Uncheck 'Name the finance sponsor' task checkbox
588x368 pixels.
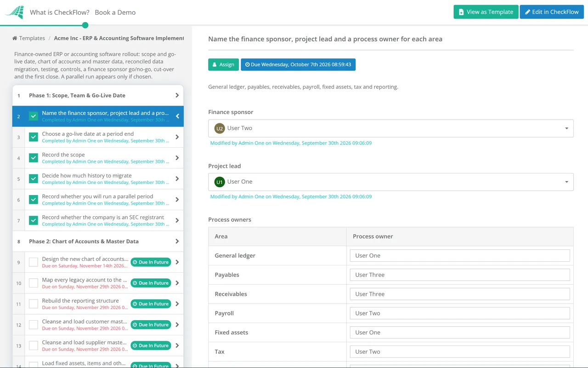tap(34, 116)
